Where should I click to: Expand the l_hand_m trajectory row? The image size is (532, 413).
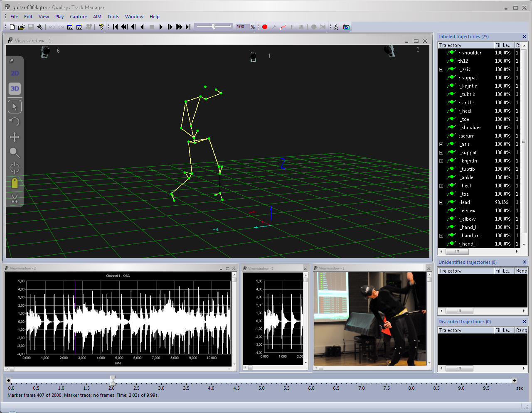(441, 236)
